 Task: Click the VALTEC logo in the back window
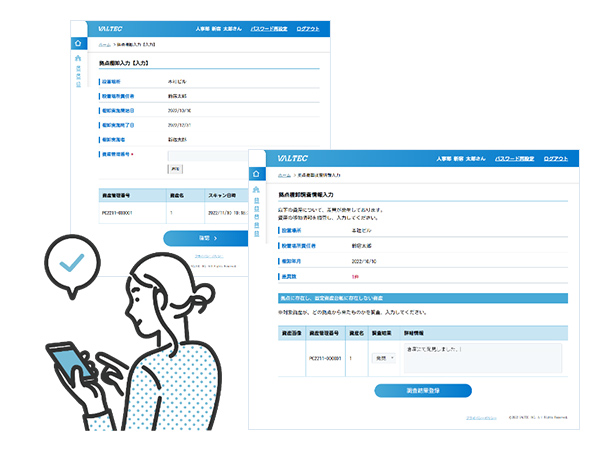click(x=109, y=30)
